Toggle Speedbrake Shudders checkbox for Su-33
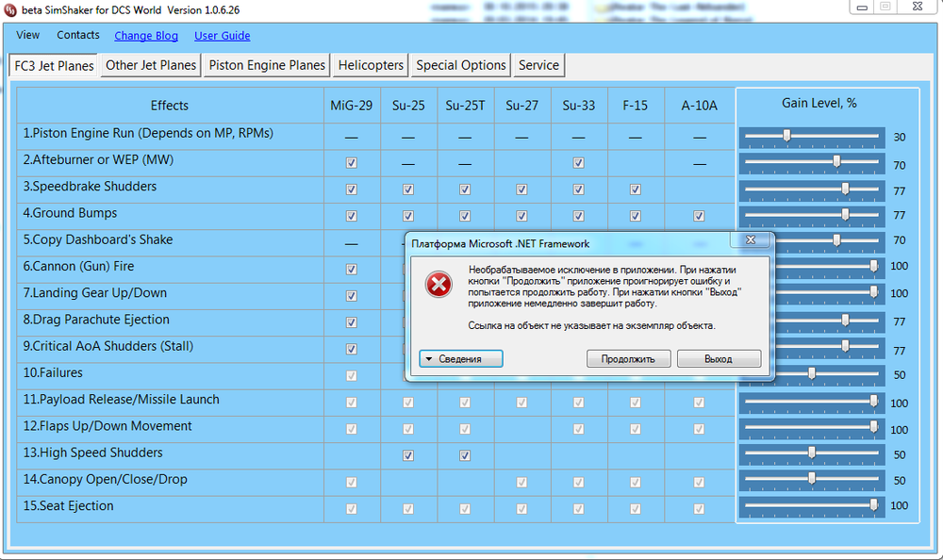 [579, 189]
